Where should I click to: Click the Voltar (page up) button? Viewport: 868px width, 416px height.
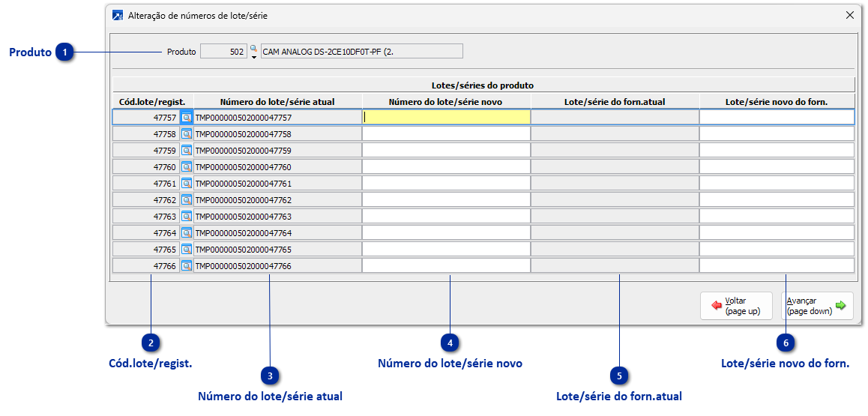[x=735, y=305]
